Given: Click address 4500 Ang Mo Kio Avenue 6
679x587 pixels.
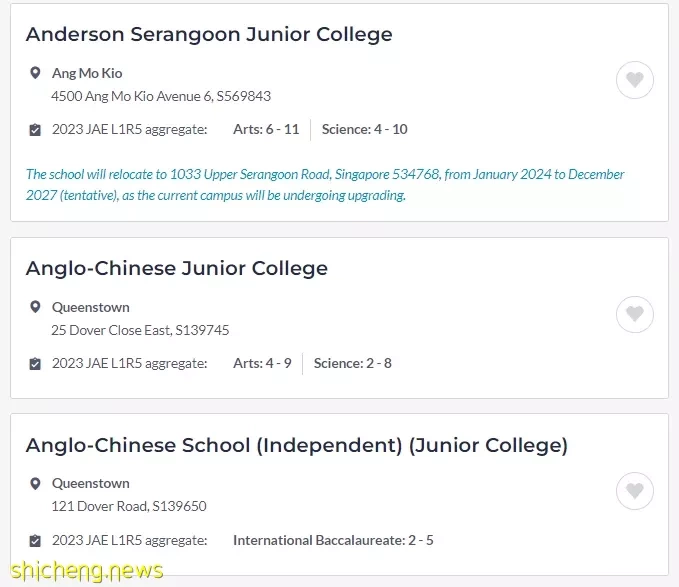Looking at the screenshot, I should tap(161, 96).
